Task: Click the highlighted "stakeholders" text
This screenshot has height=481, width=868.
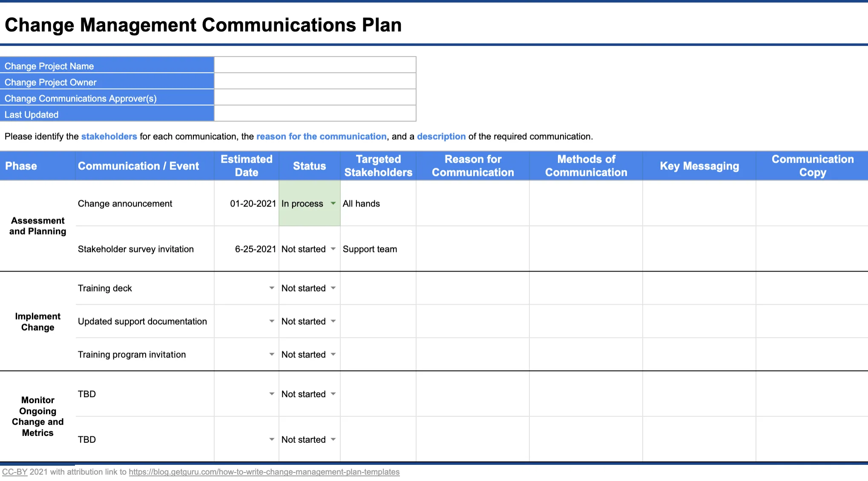Action: 109,136
